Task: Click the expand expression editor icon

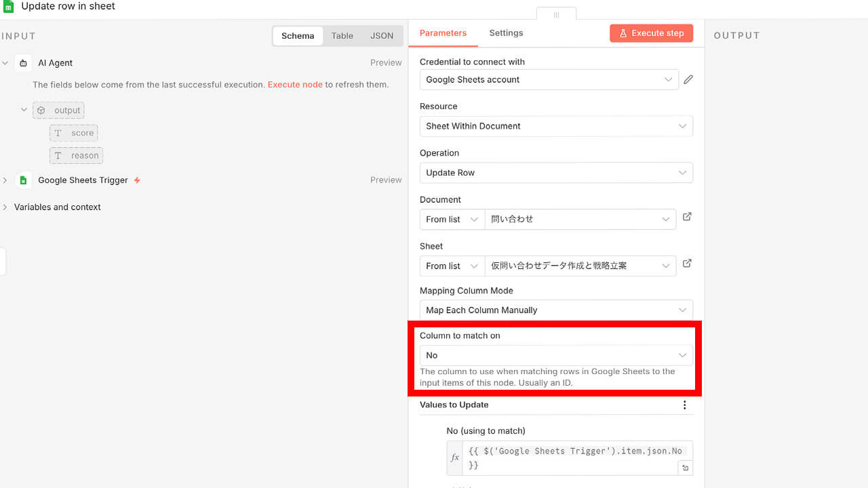Action: (x=685, y=468)
